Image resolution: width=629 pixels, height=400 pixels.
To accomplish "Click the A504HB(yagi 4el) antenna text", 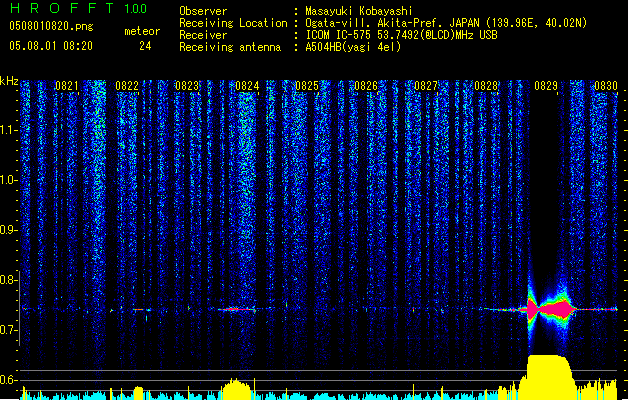I will [353, 47].
